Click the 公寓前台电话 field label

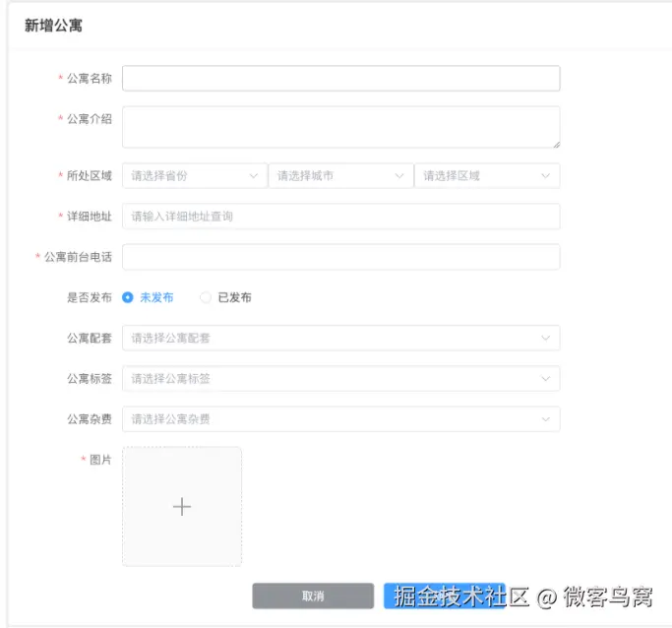[78, 257]
